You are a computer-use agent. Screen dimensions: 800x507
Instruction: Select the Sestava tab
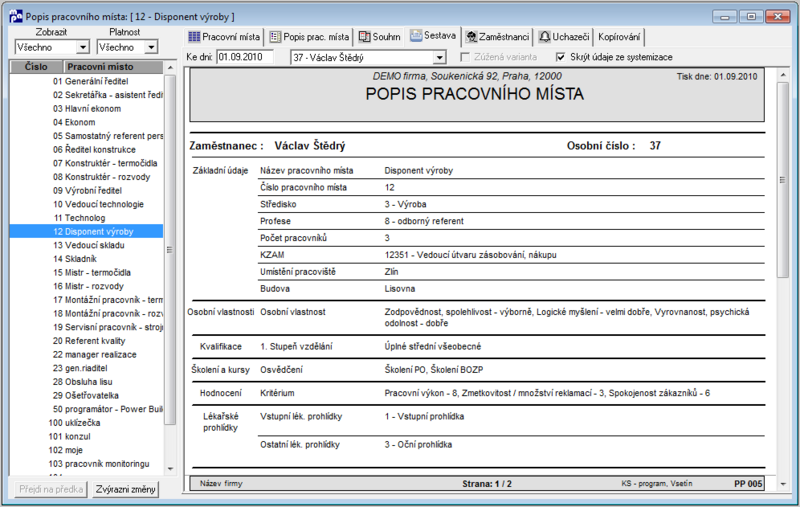coord(433,35)
